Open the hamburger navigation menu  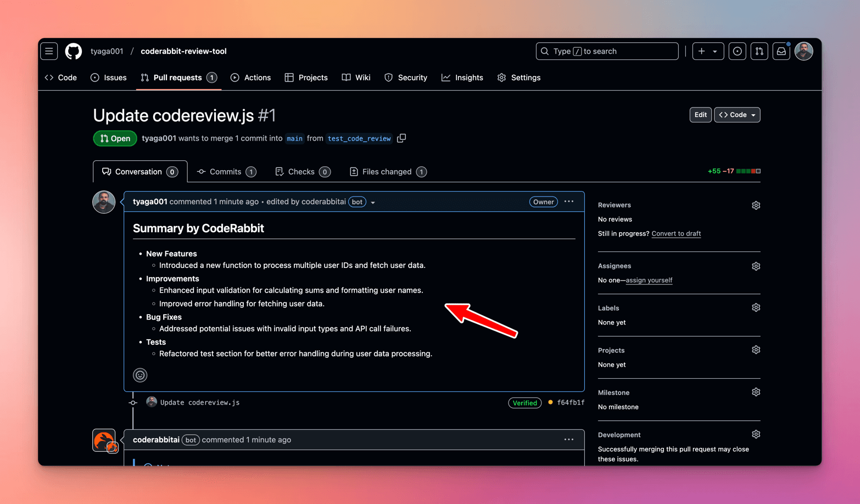tap(49, 51)
